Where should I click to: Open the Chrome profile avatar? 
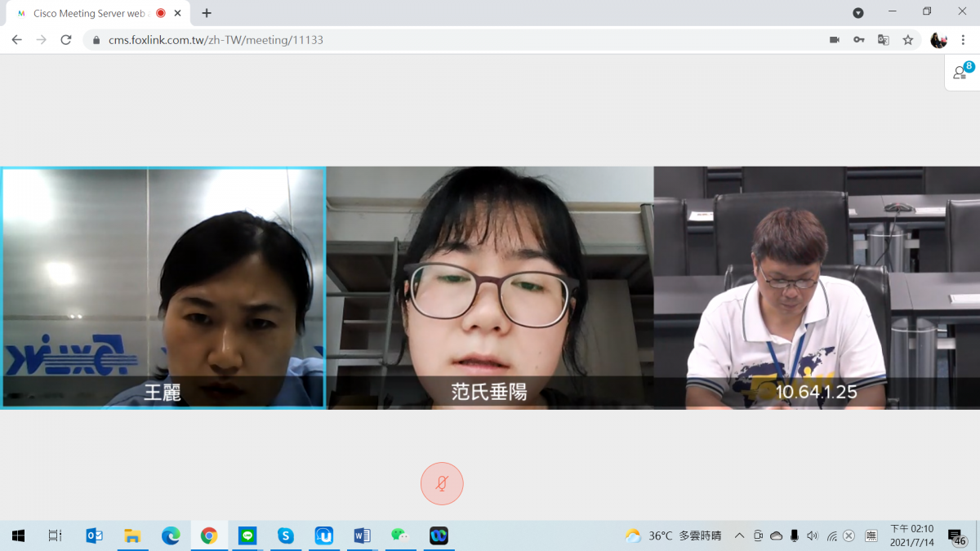pos(938,40)
